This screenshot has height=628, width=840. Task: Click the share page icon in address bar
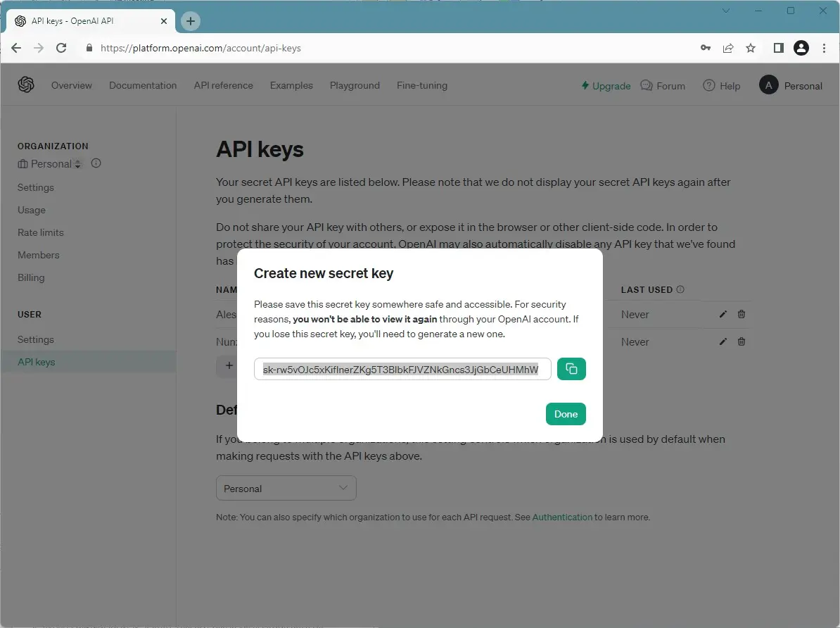point(728,48)
